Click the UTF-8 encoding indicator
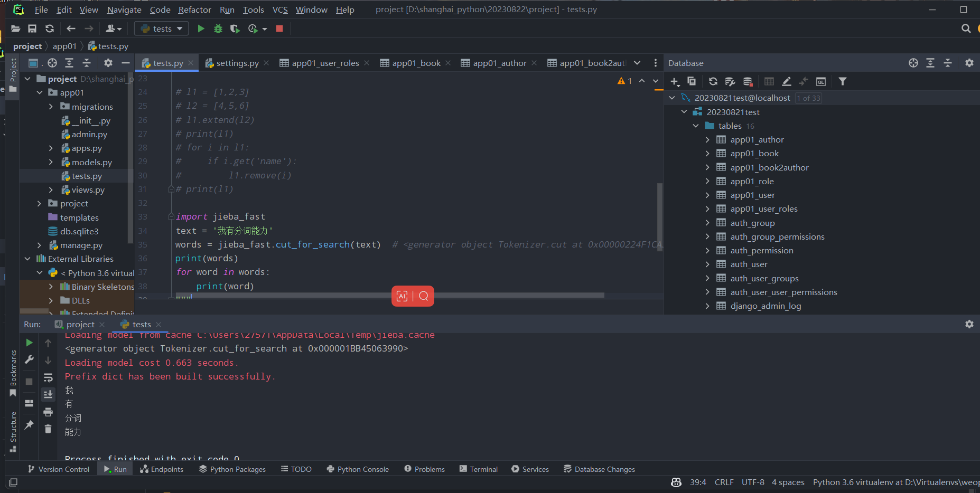This screenshot has height=493, width=980. point(753,482)
